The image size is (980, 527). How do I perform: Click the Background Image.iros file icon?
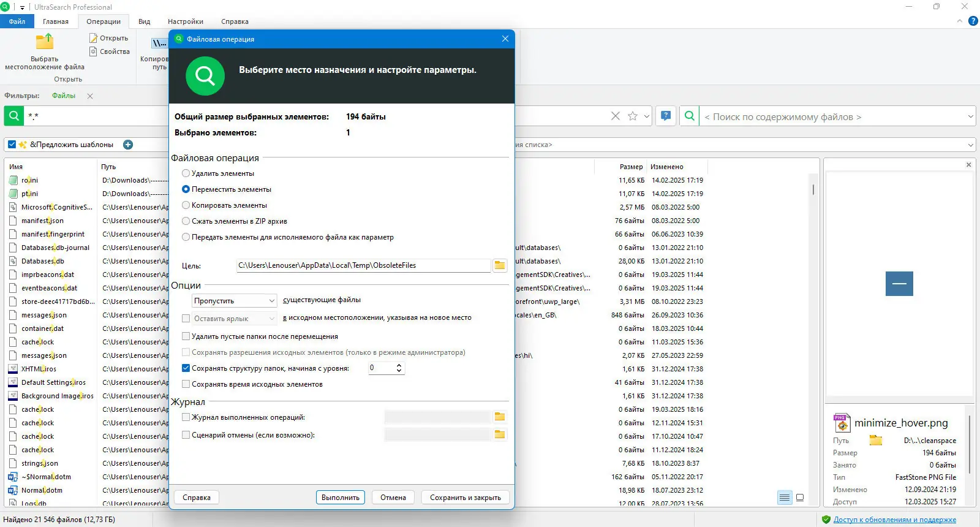(x=13, y=396)
